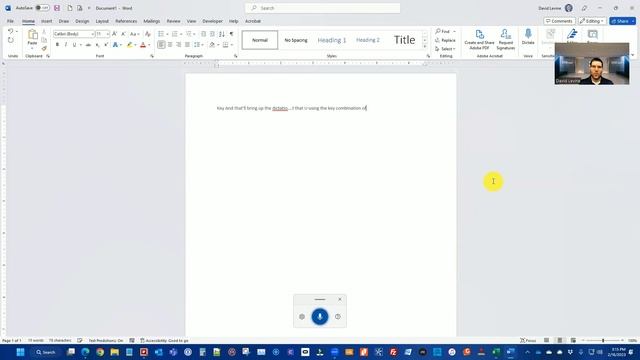Open Numbering list dropdown arrow

point(181,34)
